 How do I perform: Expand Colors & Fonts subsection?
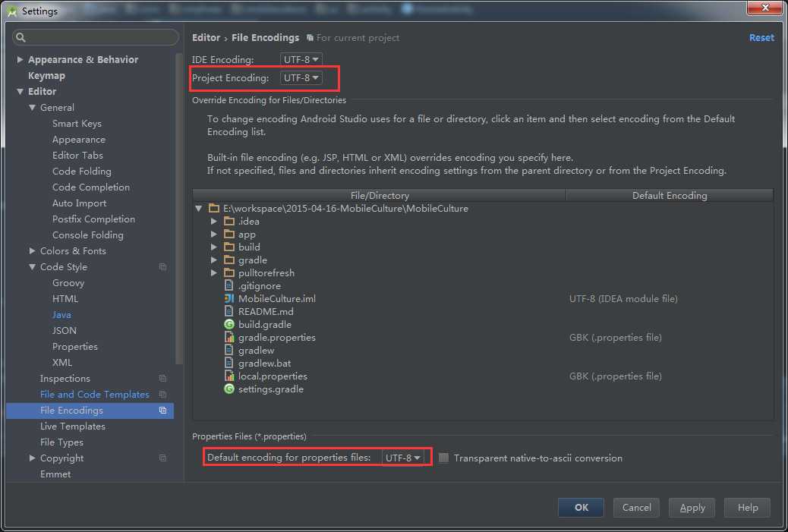point(32,250)
